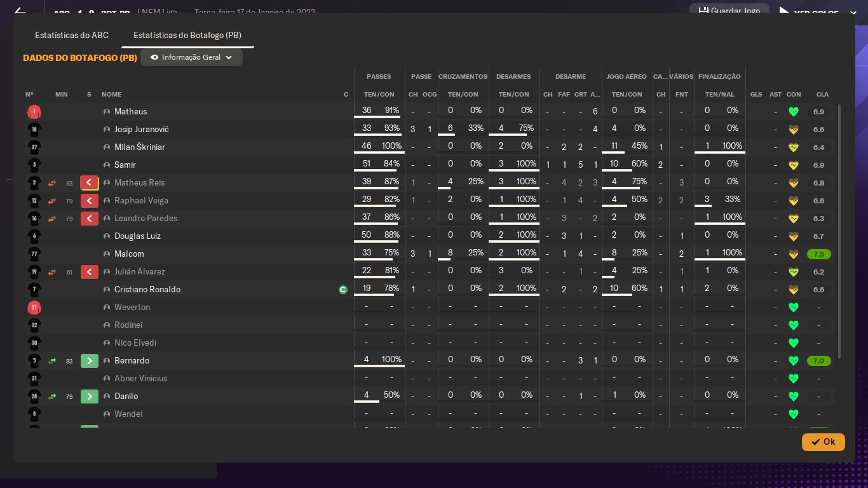This screenshot has height=488, width=868.
Task: Click the DADOS DO BOTAFOGO (PB) heading
Action: pos(80,58)
